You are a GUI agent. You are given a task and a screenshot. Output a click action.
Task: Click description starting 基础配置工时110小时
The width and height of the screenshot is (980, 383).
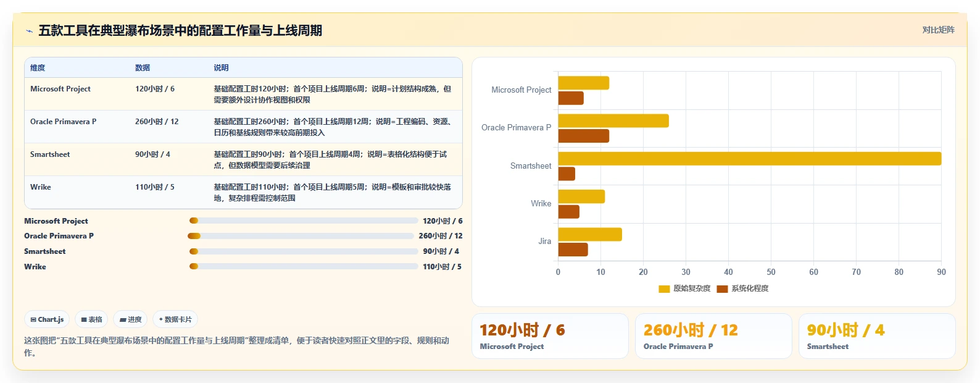click(x=333, y=193)
